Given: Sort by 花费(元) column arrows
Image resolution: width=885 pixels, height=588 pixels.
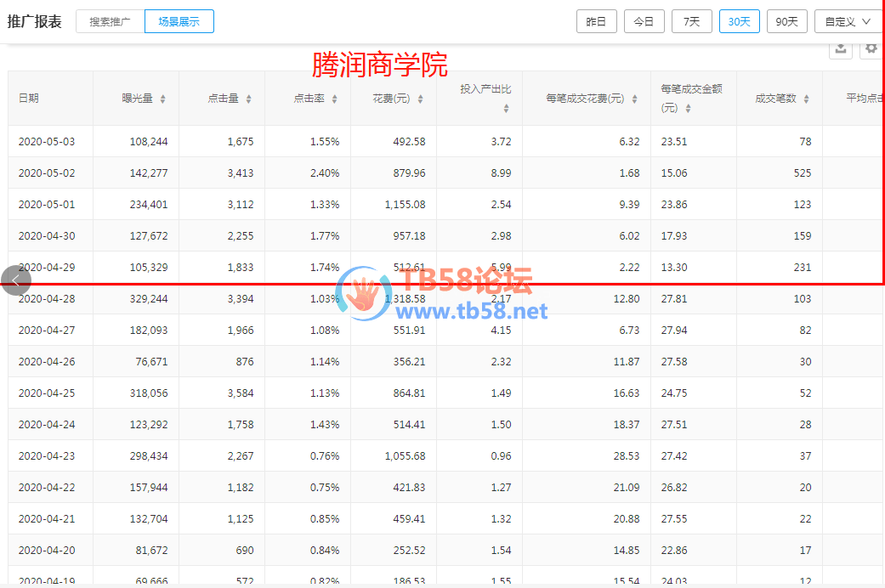Looking at the screenshot, I should click(x=420, y=99).
